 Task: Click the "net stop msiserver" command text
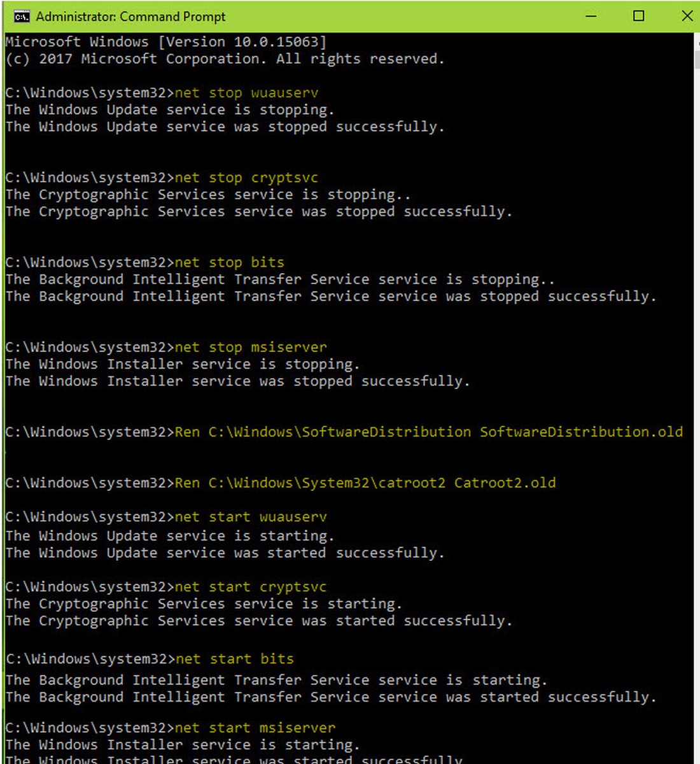[251, 347]
